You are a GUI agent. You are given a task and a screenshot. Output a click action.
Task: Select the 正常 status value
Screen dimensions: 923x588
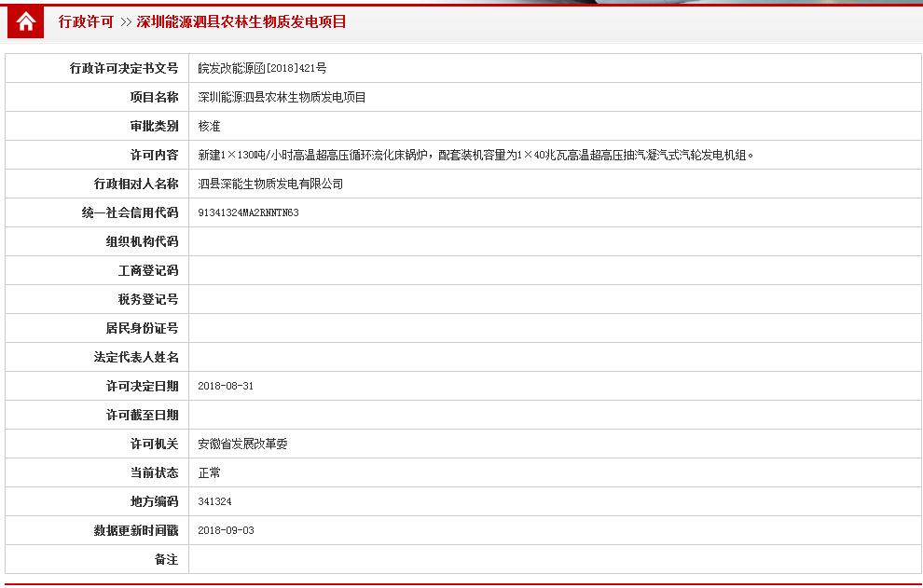point(209,472)
